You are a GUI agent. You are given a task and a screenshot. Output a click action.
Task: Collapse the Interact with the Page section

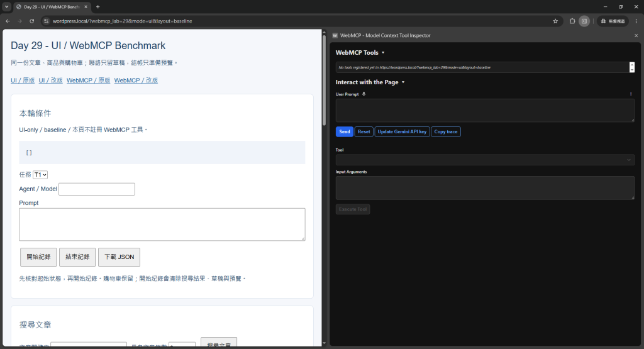[x=370, y=82]
